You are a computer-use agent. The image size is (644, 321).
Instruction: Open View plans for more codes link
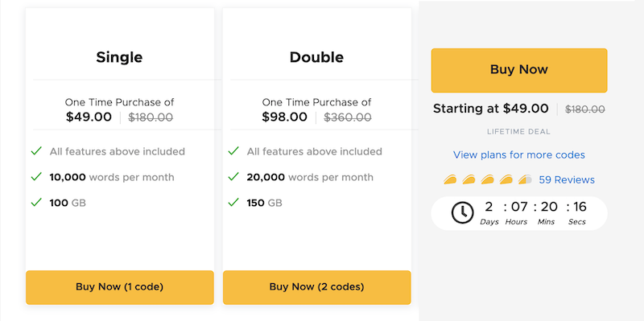click(x=519, y=154)
